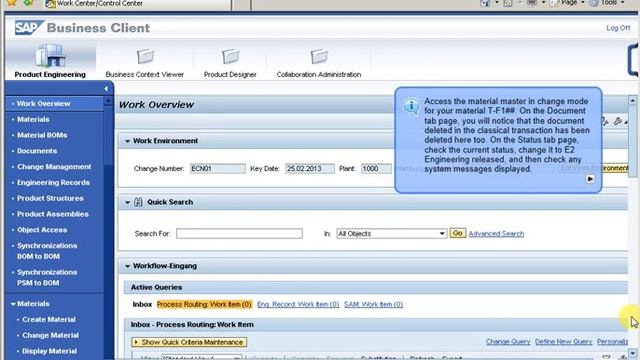Select Process Routing: Work Item (0) query
The width and height of the screenshot is (640, 360).
click(x=204, y=304)
